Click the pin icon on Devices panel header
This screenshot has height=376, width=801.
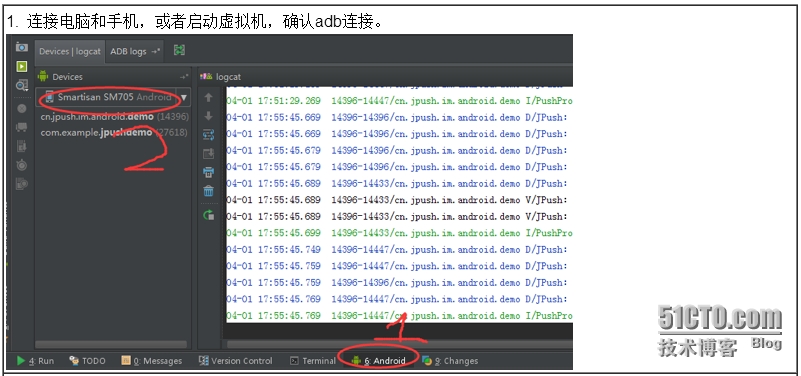(x=184, y=77)
